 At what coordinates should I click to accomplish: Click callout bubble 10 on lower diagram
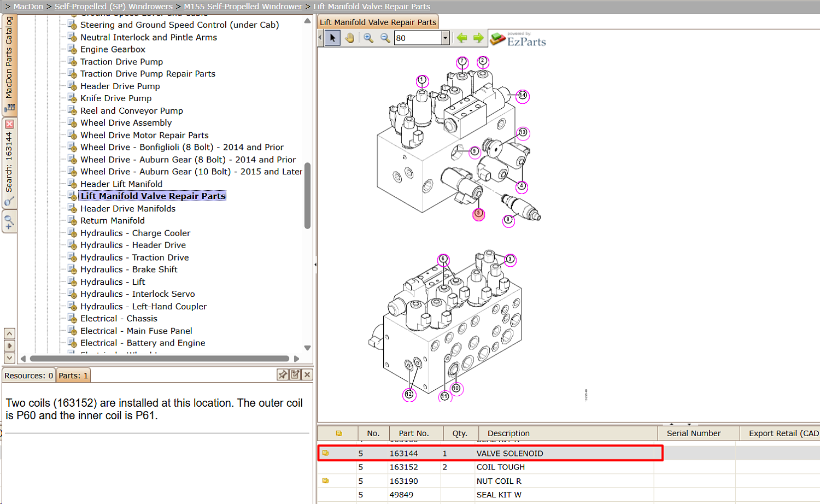click(456, 388)
